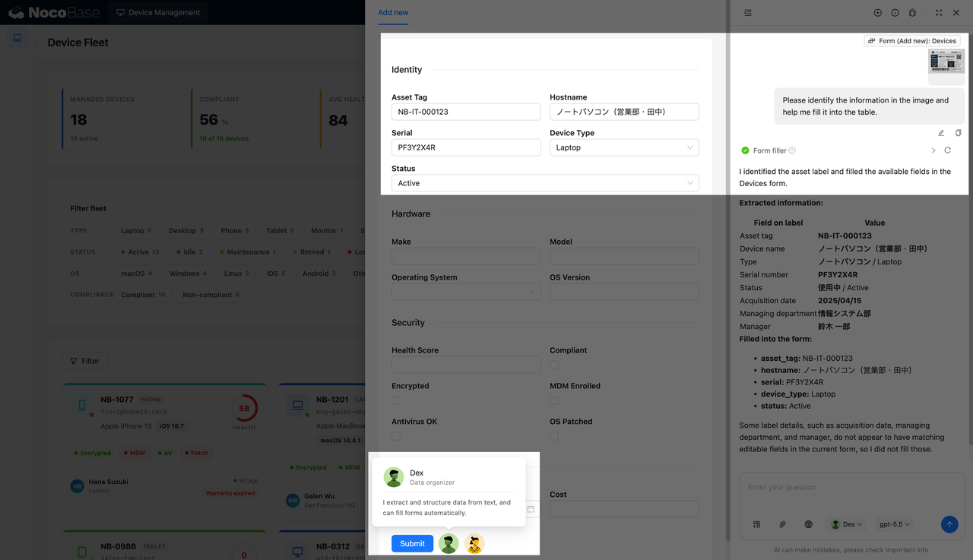Click into the Make field
Screen dimensions: 973x560
coord(466,256)
